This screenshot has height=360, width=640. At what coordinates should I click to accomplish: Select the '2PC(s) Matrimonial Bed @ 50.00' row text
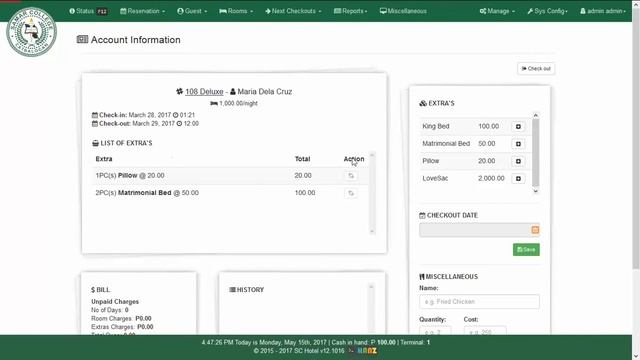[x=147, y=193]
